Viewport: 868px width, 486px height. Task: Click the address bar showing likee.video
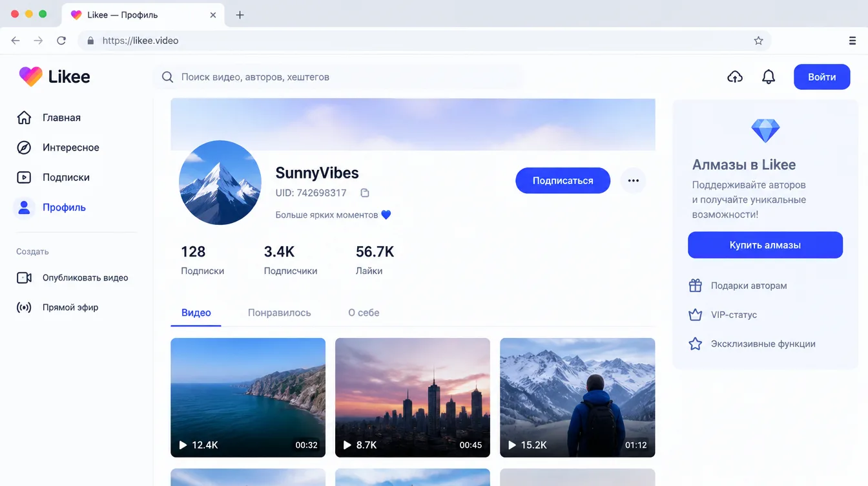[x=425, y=41]
